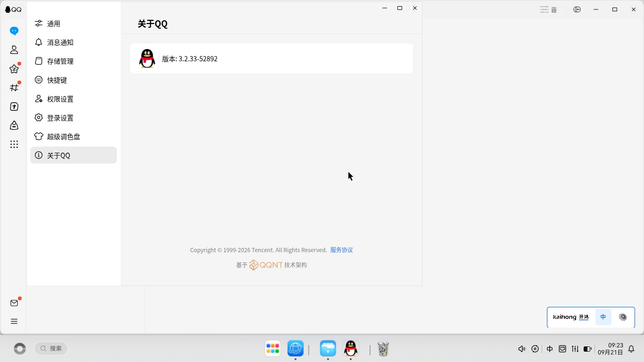
Task: Switch to 登录设置 settings
Action: point(74,118)
